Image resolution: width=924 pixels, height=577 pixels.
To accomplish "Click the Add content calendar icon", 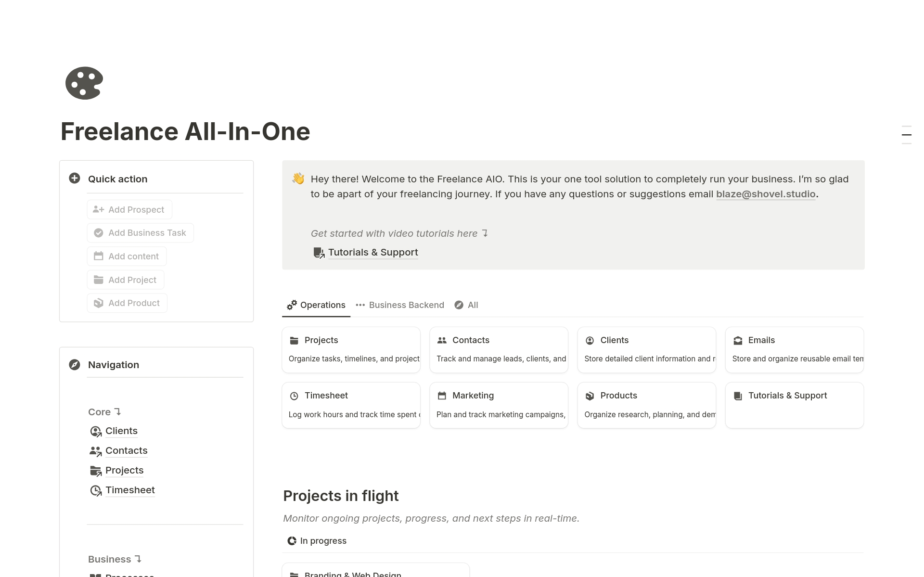I will click(99, 256).
